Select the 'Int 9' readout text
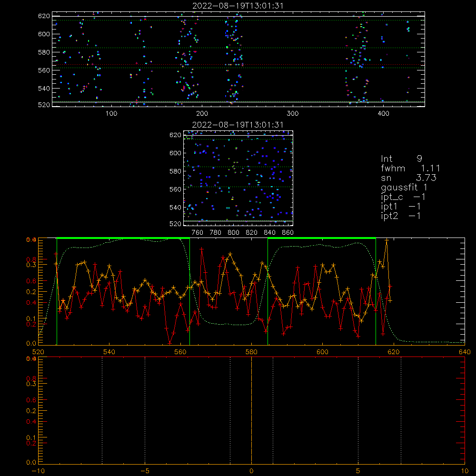Viewport: 476px width, 476px height. [401, 159]
